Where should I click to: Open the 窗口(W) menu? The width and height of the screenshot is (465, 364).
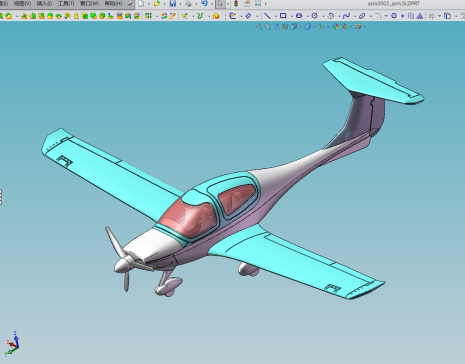[x=89, y=4]
